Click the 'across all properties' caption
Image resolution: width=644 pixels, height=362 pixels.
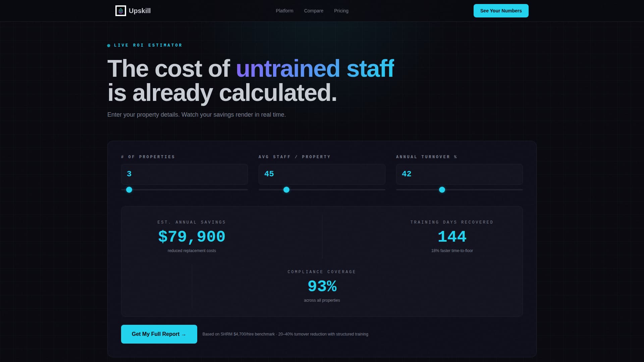coord(322,300)
